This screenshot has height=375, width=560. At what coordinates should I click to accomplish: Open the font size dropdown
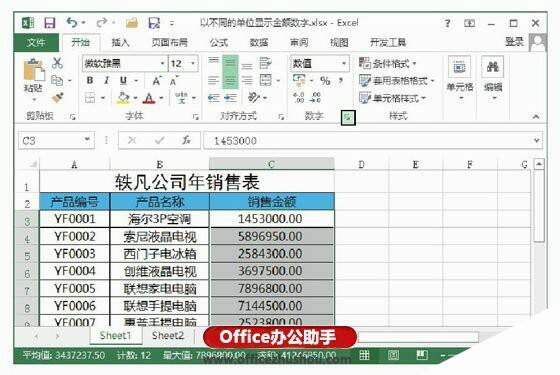tap(193, 64)
